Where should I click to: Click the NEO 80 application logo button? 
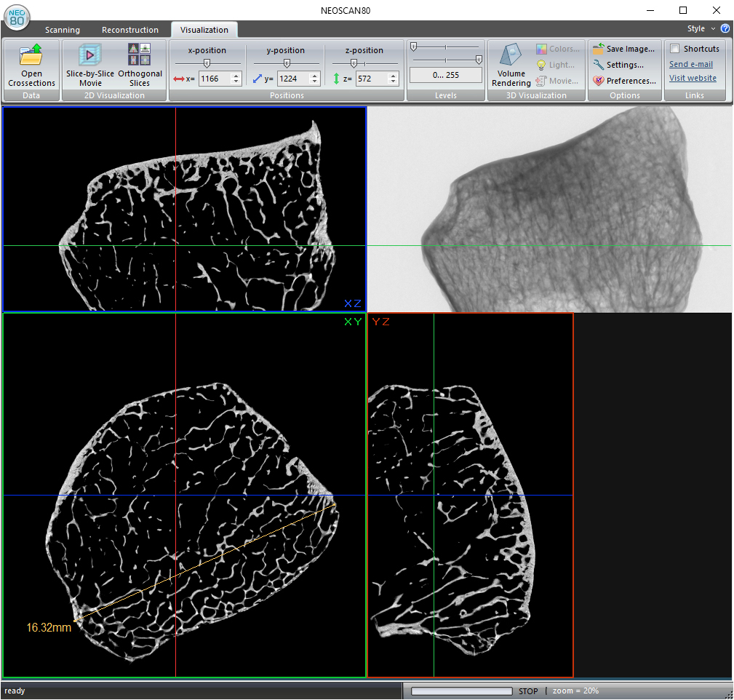17,16
